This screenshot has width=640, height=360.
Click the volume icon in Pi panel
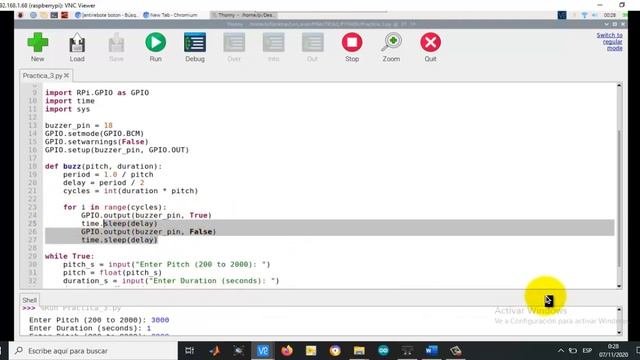(595, 15)
